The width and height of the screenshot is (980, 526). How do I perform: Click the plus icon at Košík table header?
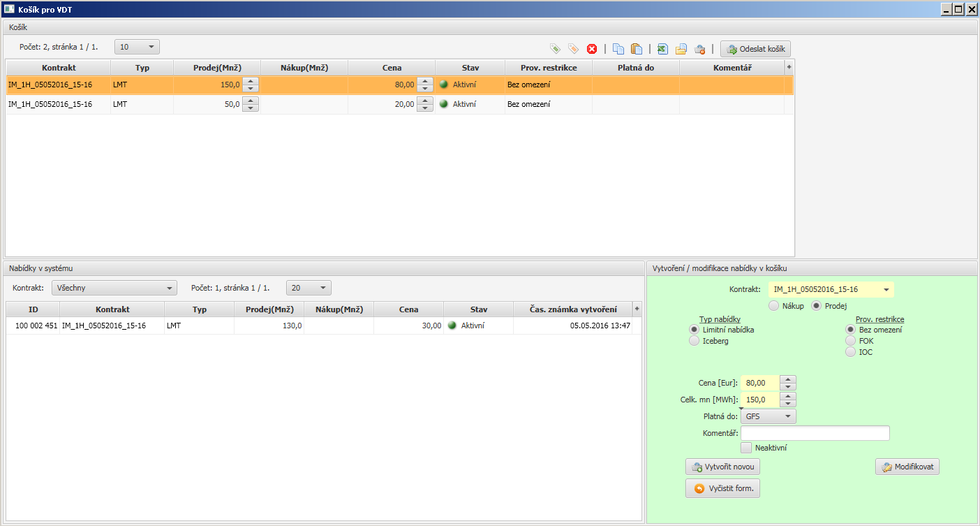tap(789, 67)
